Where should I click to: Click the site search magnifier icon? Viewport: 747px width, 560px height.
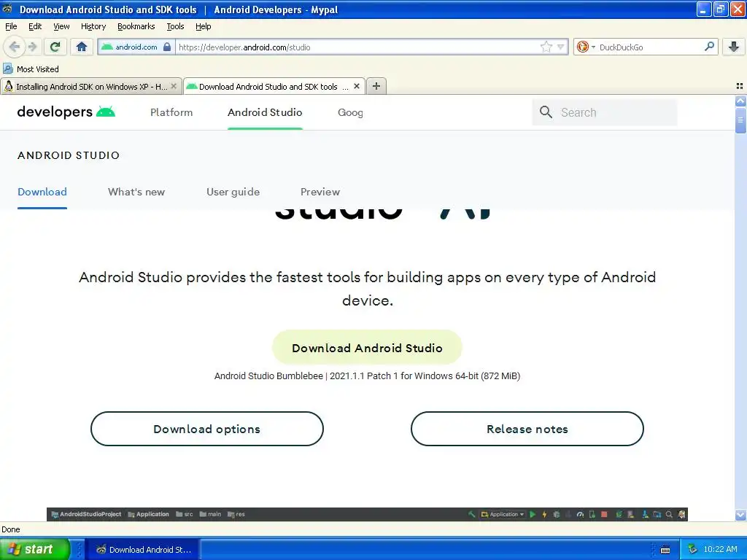(x=546, y=112)
